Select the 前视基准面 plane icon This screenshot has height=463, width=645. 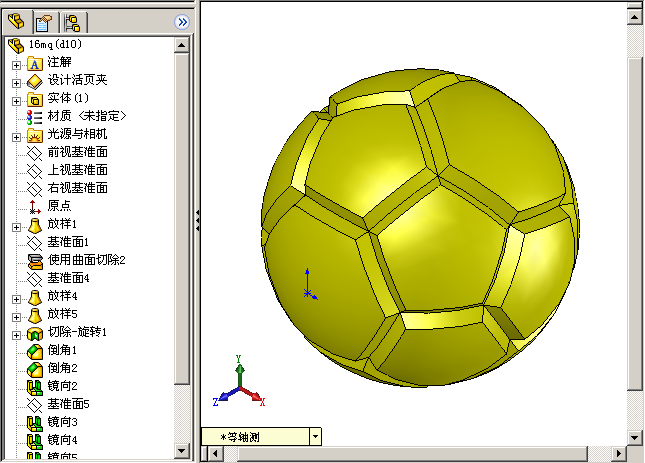point(35,153)
